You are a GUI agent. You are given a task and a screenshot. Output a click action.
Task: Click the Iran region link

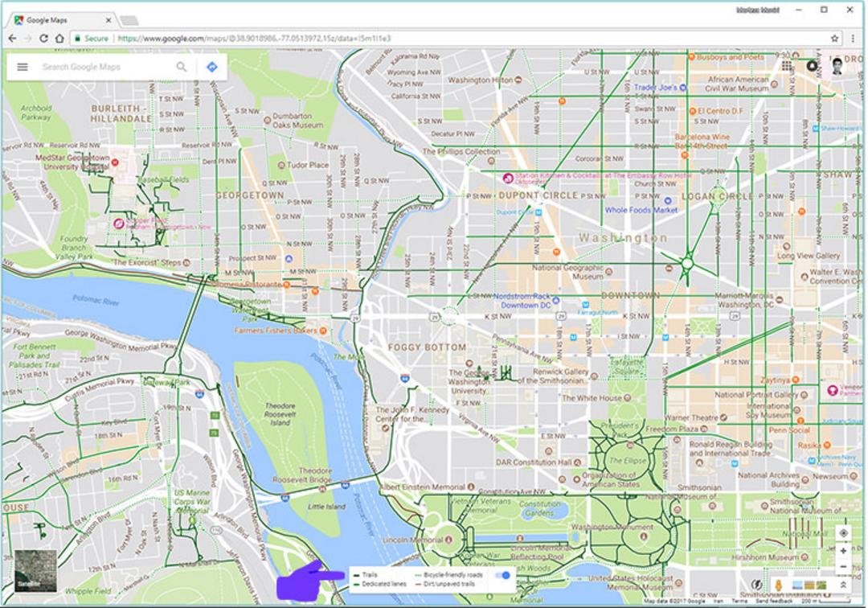coord(718,601)
